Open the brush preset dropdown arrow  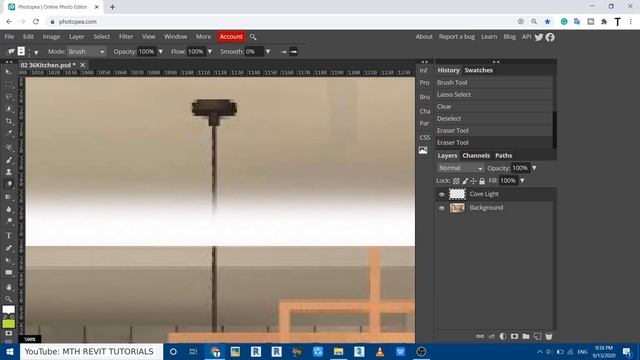[x=36, y=53]
